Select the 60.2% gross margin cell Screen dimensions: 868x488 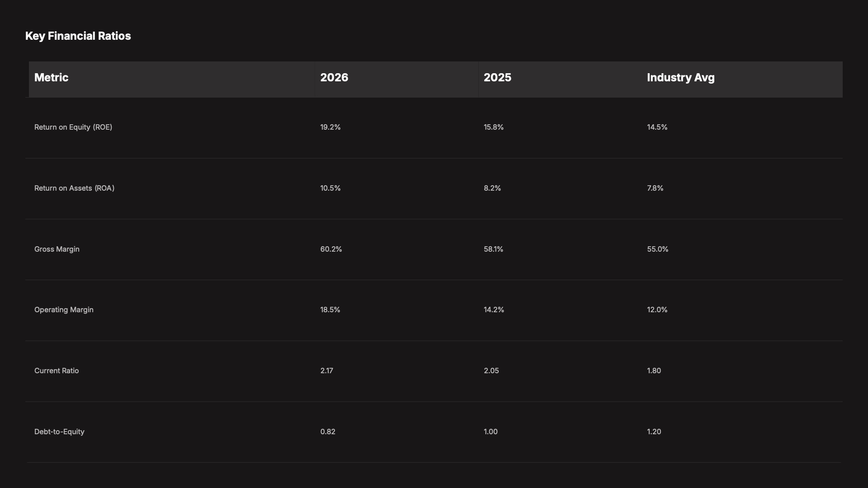point(331,249)
